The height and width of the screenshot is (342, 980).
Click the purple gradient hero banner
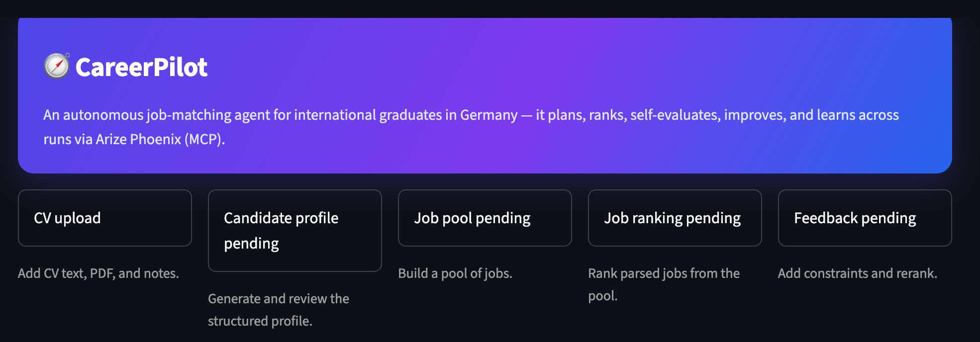tap(485, 95)
